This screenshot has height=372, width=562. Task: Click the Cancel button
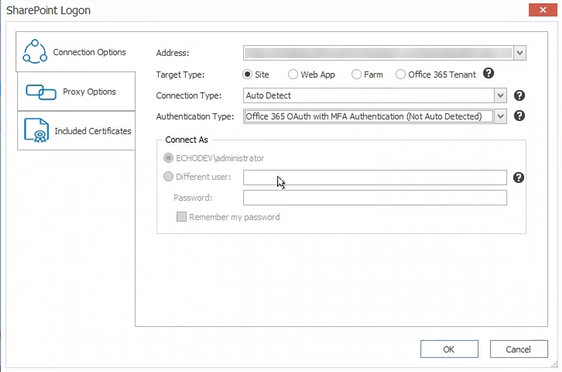[x=519, y=349]
